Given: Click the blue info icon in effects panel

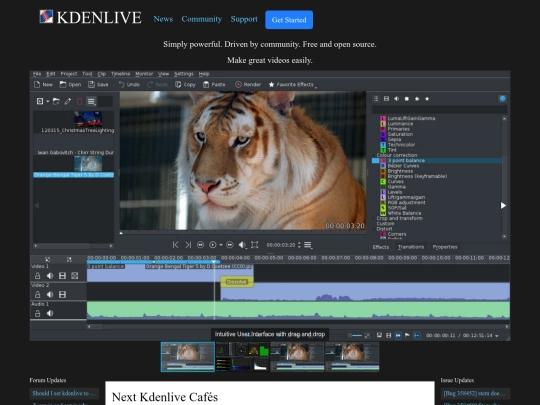Looking at the screenshot, I should pos(502,99).
